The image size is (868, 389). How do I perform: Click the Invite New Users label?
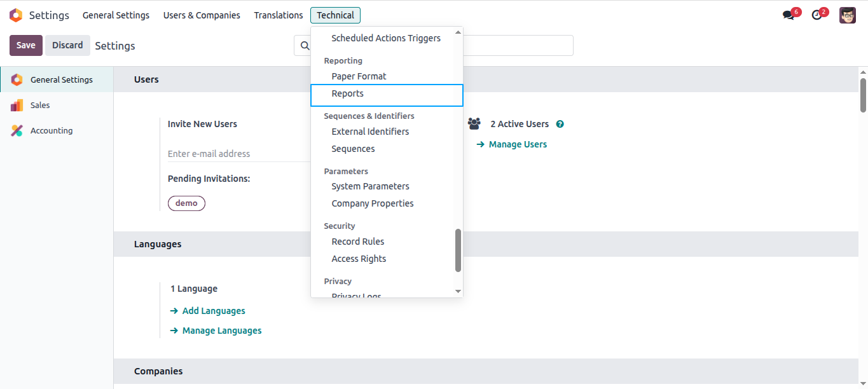202,124
